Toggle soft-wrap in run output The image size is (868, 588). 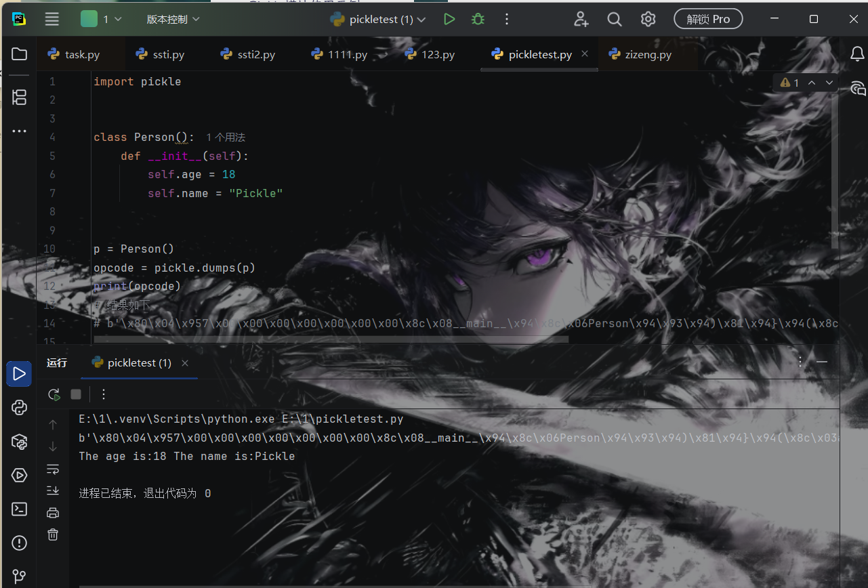tap(53, 469)
